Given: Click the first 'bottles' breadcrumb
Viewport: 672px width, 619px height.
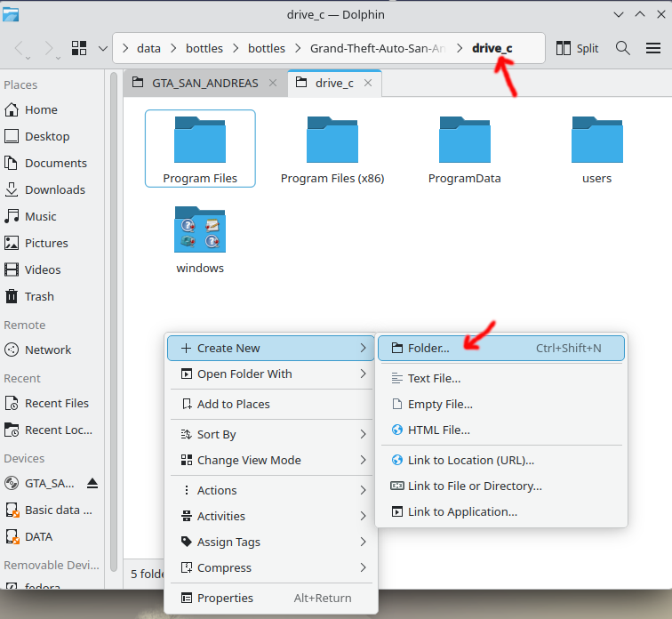Looking at the screenshot, I should (204, 48).
